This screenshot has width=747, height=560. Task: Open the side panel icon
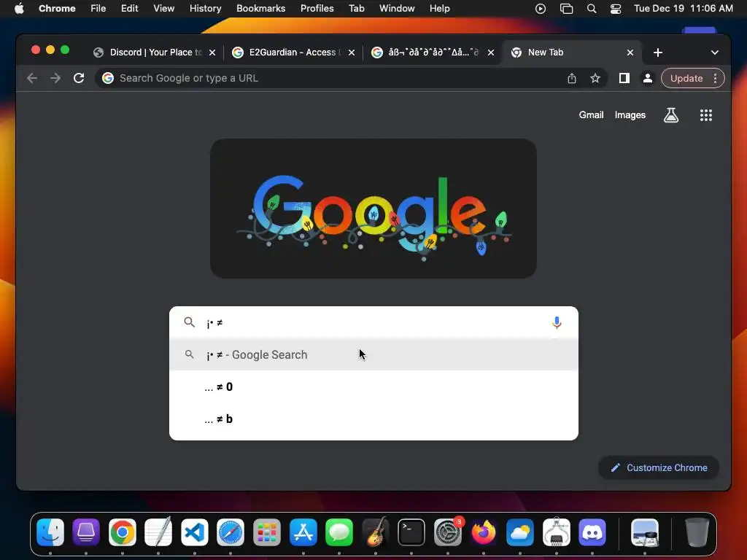coord(624,78)
